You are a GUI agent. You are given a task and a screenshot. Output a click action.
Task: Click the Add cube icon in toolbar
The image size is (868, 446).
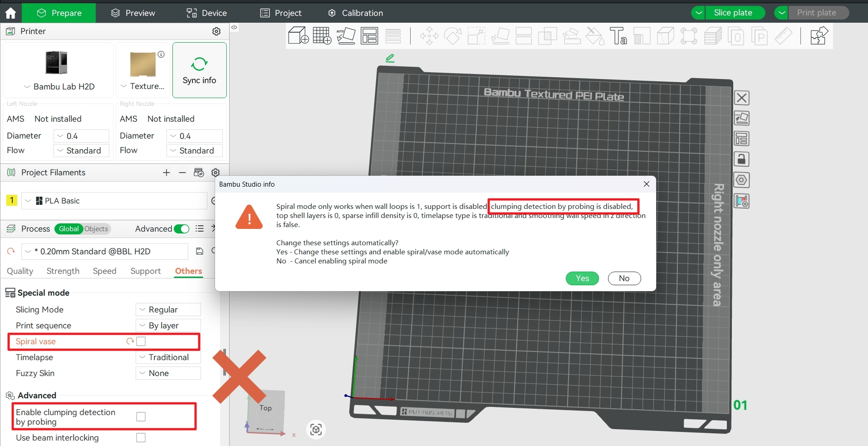[298, 35]
